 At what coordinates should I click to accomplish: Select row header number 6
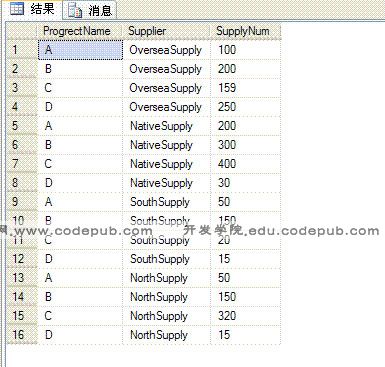pos(22,145)
